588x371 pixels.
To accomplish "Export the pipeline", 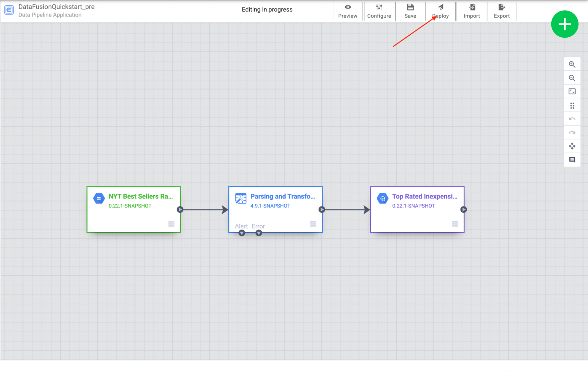I will pos(502,11).
